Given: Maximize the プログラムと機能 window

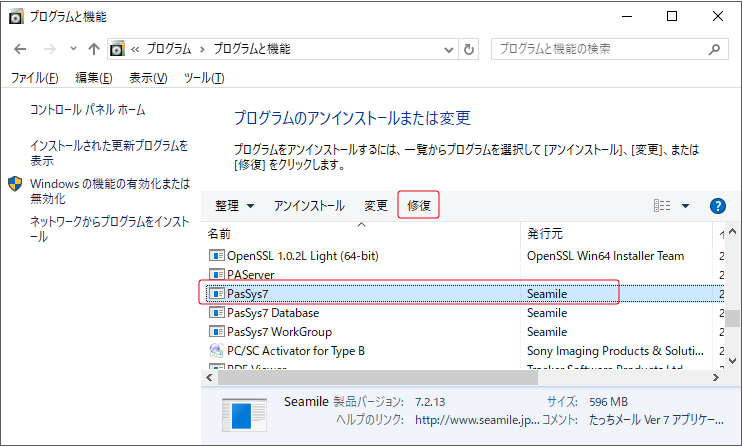Looking at the screenshot, I should (672, 17).
